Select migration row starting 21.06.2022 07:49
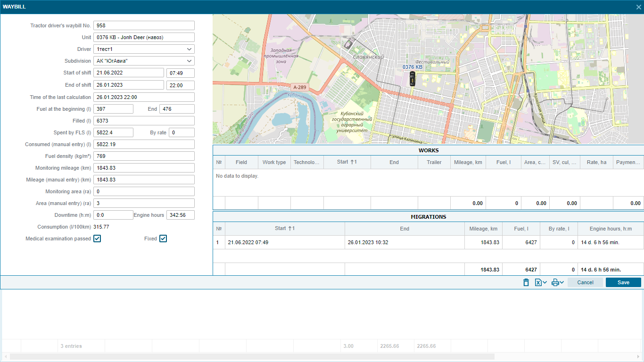This screenshot has height=362, width=644. [x=428, y=242]
